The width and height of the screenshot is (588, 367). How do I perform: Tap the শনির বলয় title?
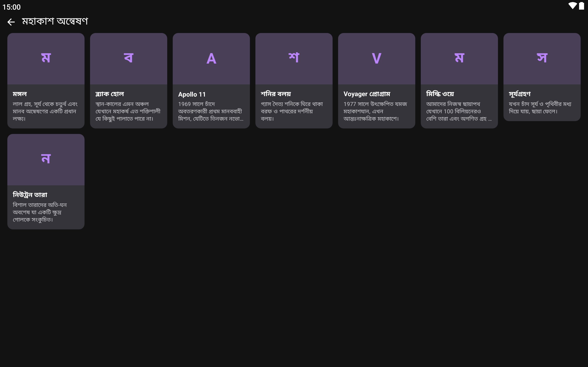[276, 94]
